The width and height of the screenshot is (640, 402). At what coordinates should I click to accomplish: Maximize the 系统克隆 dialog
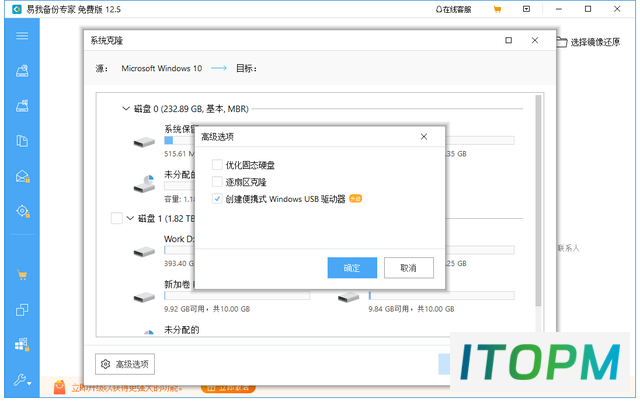pos(509,40)
